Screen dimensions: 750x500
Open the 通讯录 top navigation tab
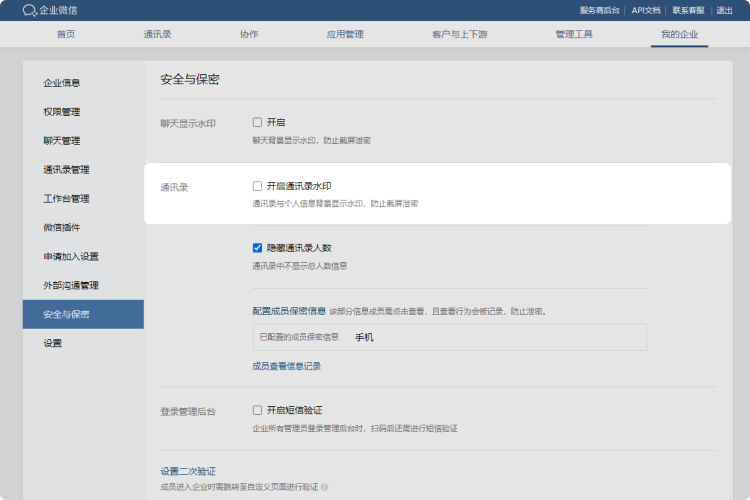(157, 34)
